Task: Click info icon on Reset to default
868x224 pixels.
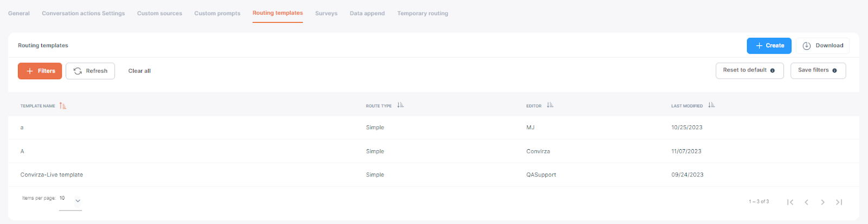Action: click(x=773, y=71)
